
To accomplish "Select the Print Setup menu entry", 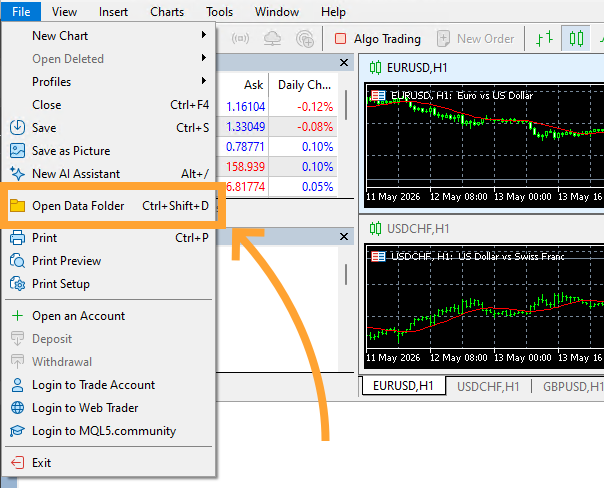I will coord(109,284).
